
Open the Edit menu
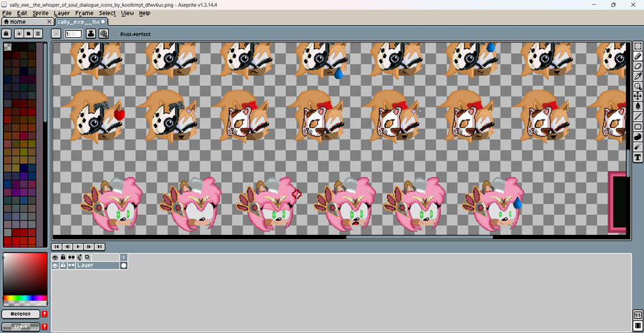click(x=21, y=13)
